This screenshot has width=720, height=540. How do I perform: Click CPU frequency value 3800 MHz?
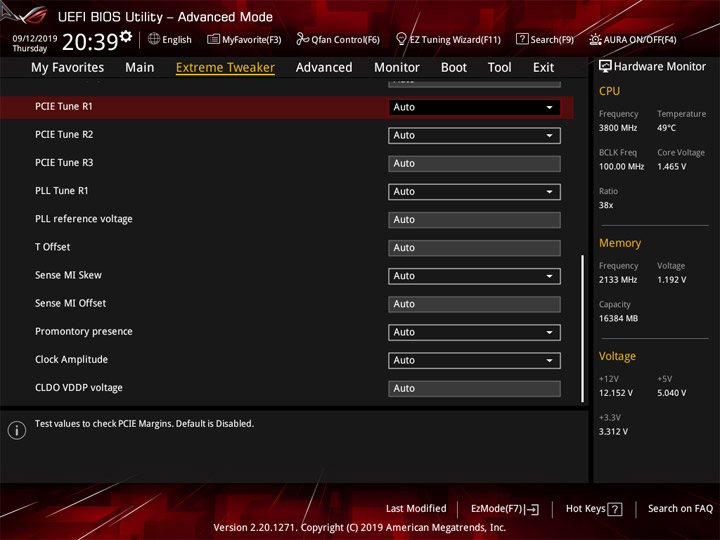pos(618,128)
